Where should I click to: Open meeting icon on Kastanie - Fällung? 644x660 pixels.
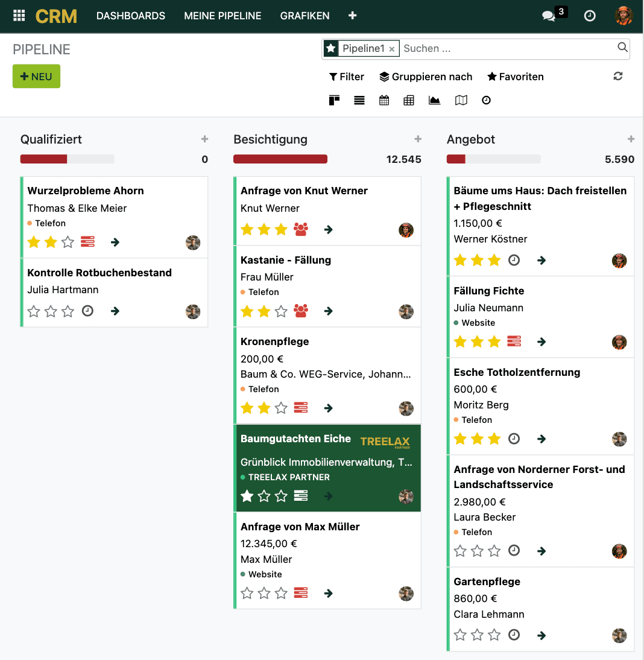point(301,311)
